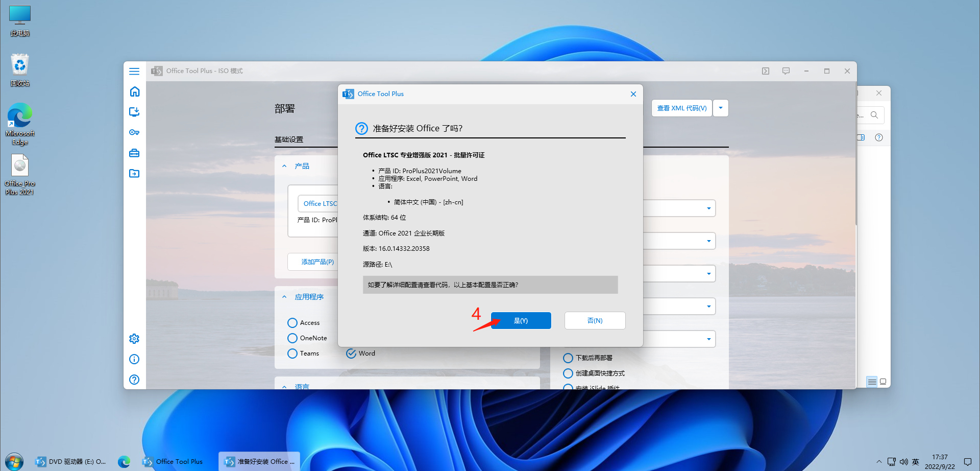Screen dimensions: 980x471
Task: Click the command panel icon in title bar
Action: point(766,71)
